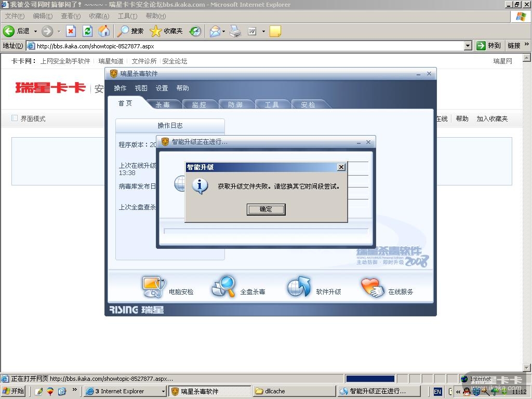This screenshot has height=399, width=532.
Task: Click the 转到 Go button
Action: (489, 46)
